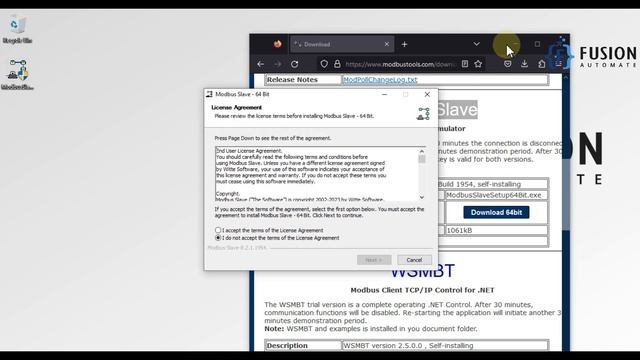Select the ModbusSlaveSetup64Bit.exe filename text
The height and width of the screenshot is (360, 640).
click(493, 195)
